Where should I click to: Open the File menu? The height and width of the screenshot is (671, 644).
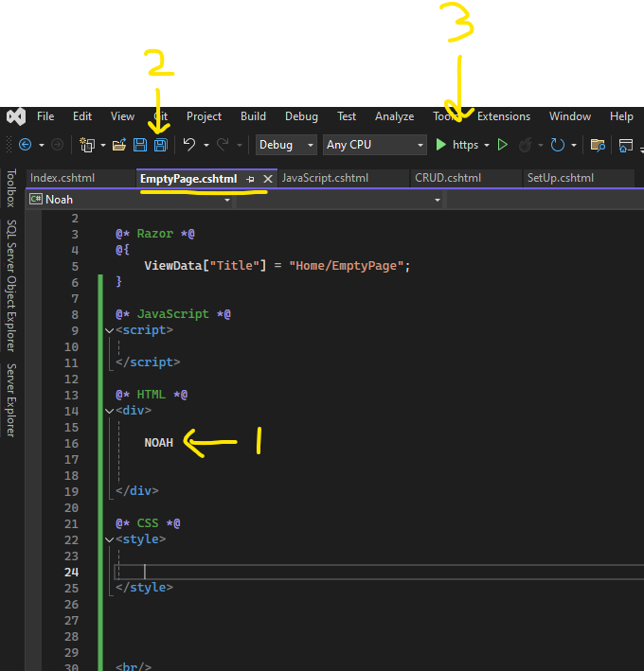coord(45,116)
